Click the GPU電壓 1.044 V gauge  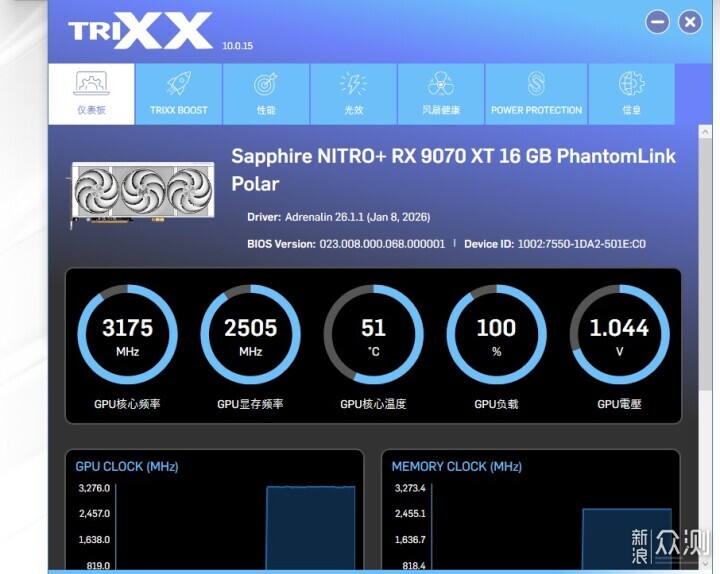click(619, 334)
